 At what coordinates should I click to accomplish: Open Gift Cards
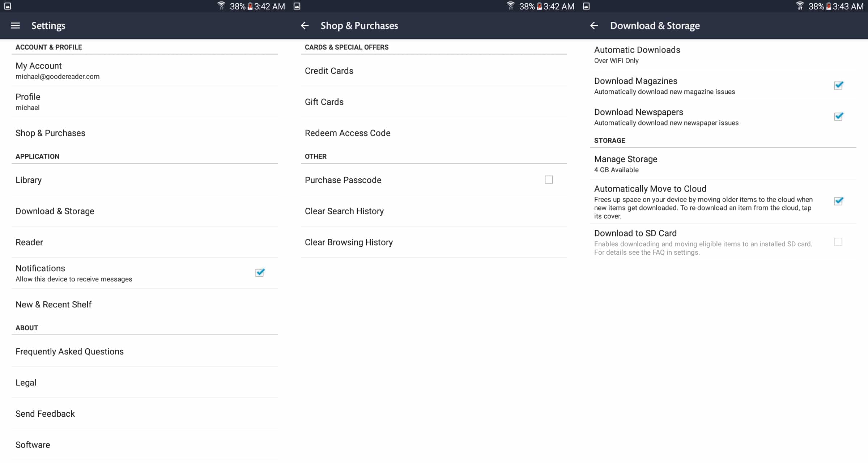click(x=434, y=102)
